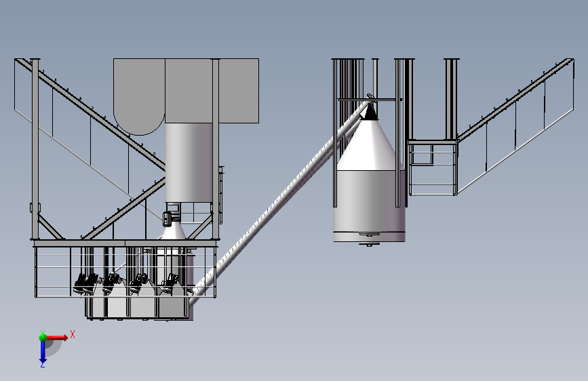Select the small control box below the cylinder
The image size is (588, 381).
click(168, 219)
